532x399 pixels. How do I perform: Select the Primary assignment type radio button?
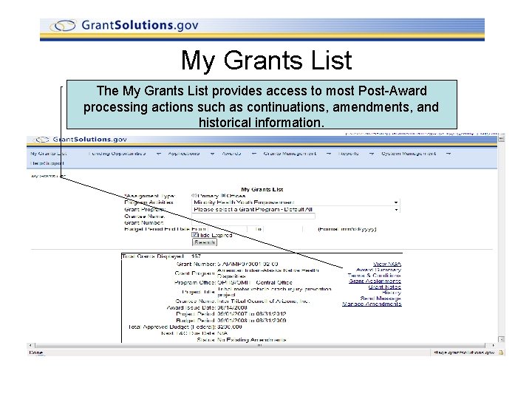tap(194, 195)
